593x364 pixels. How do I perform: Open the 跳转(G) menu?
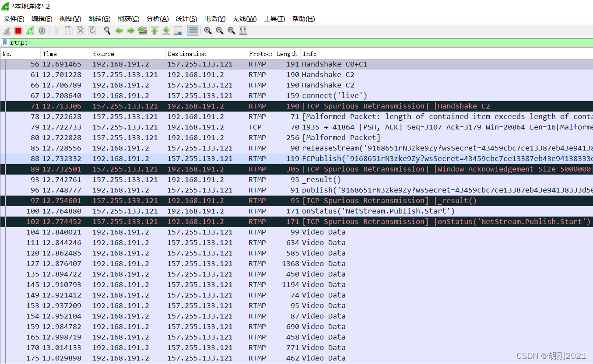tap(99, 19)
